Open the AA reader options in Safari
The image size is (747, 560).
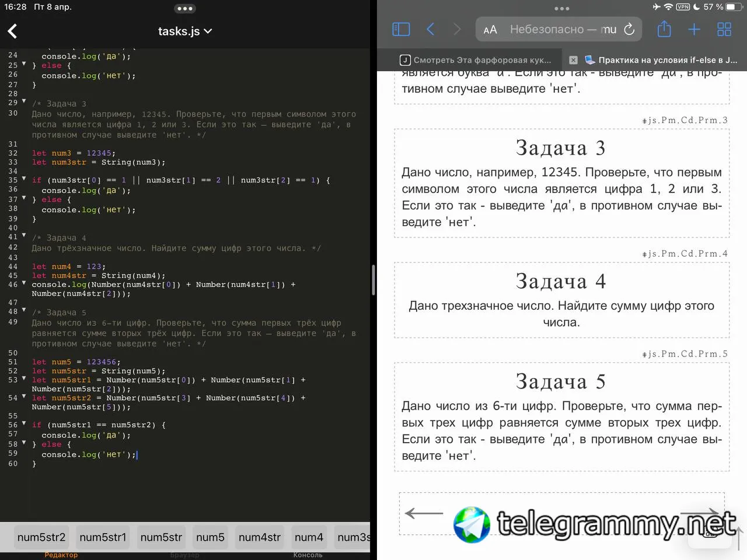point(490,30)
